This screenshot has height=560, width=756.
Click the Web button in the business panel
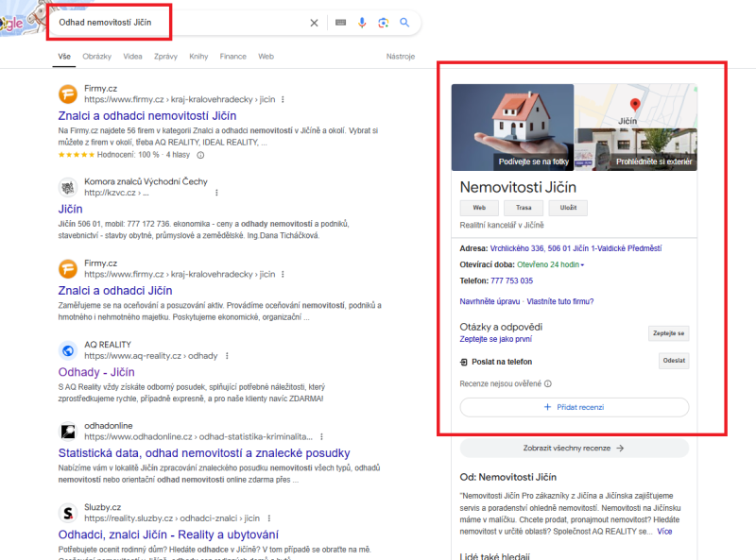[x=479, y=208]
